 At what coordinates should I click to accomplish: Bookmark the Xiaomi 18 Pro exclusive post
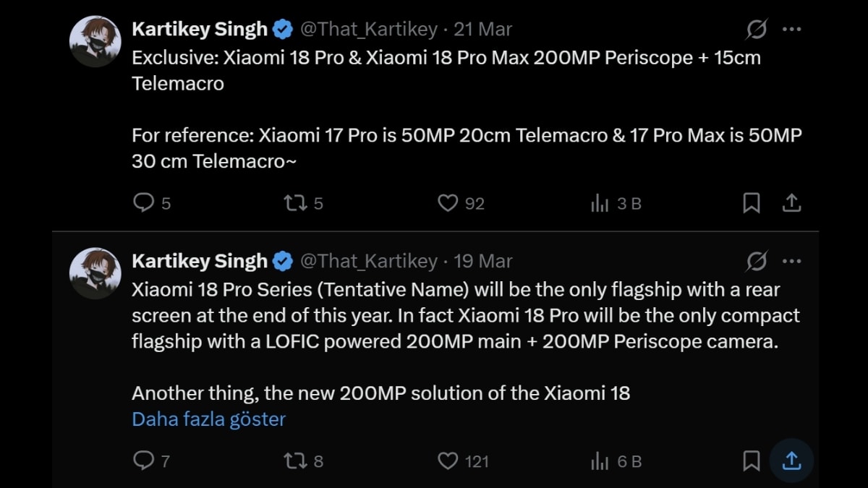click(750, 203)
